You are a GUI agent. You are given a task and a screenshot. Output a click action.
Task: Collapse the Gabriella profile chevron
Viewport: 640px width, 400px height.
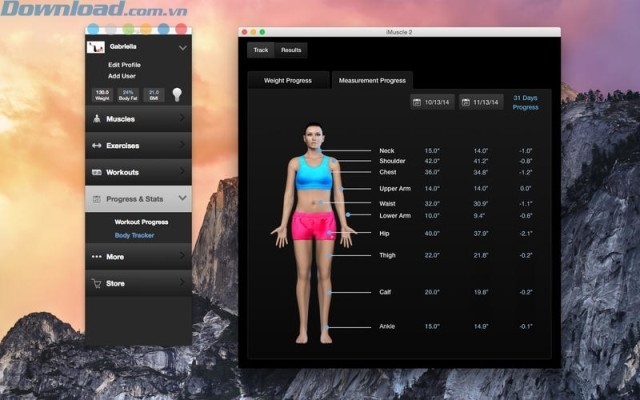[x=182, y=47]
